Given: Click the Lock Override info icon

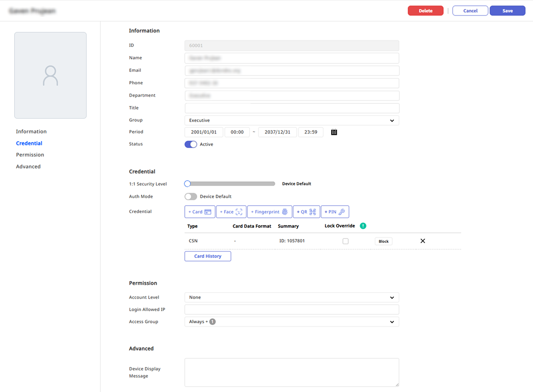Looking at the screenshot, I should pos(363,226).
